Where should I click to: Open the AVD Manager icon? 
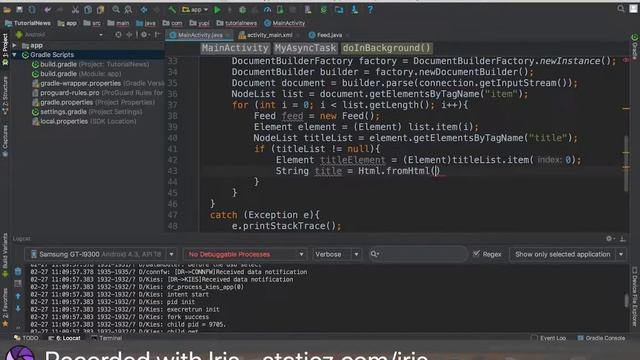[308, 9]
